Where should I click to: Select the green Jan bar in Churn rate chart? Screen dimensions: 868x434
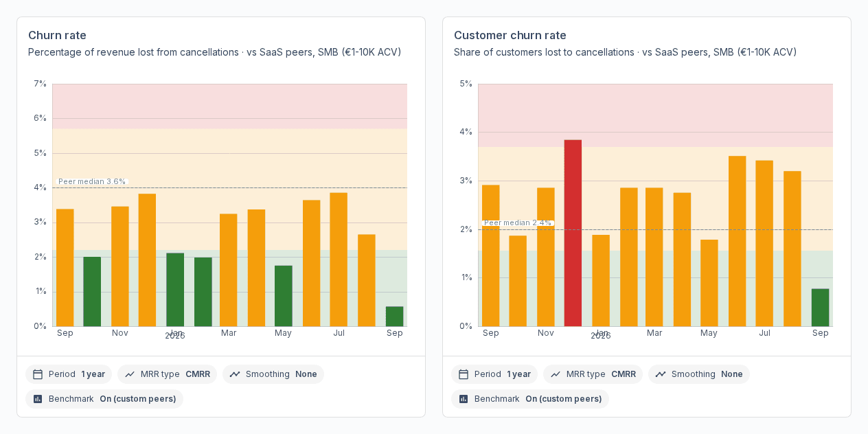coord(175,290)
